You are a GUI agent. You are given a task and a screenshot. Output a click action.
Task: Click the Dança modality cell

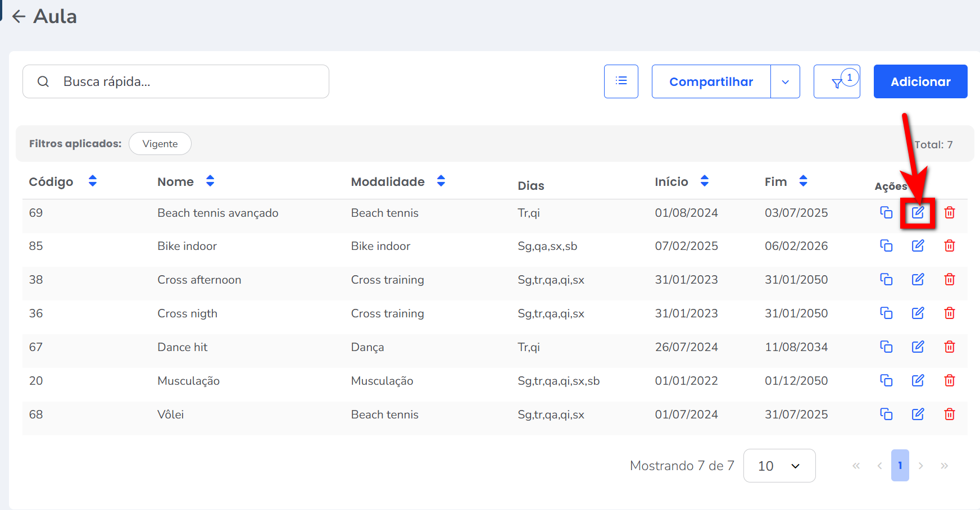coord(367,347)
